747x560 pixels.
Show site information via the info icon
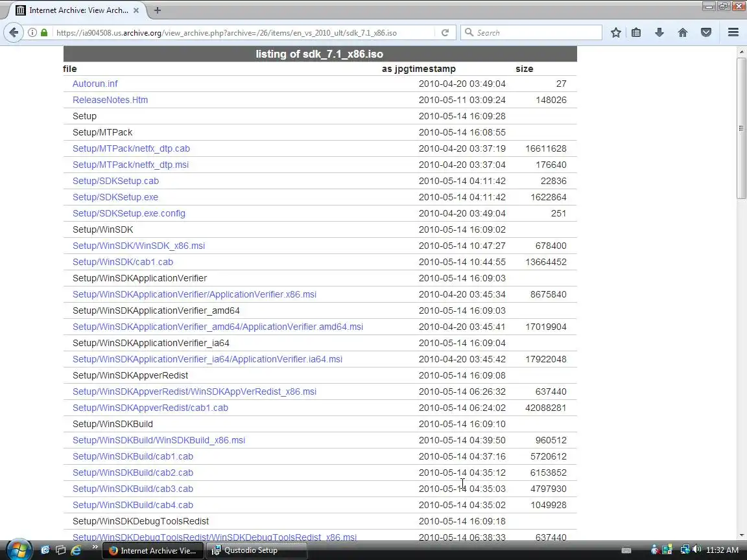(x=32, y=32)
